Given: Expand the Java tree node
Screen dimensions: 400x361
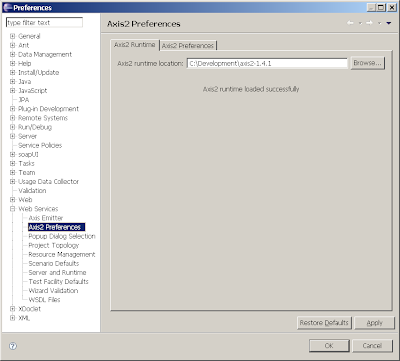Looking at the screenshot, I should click(x=12, y=81).
